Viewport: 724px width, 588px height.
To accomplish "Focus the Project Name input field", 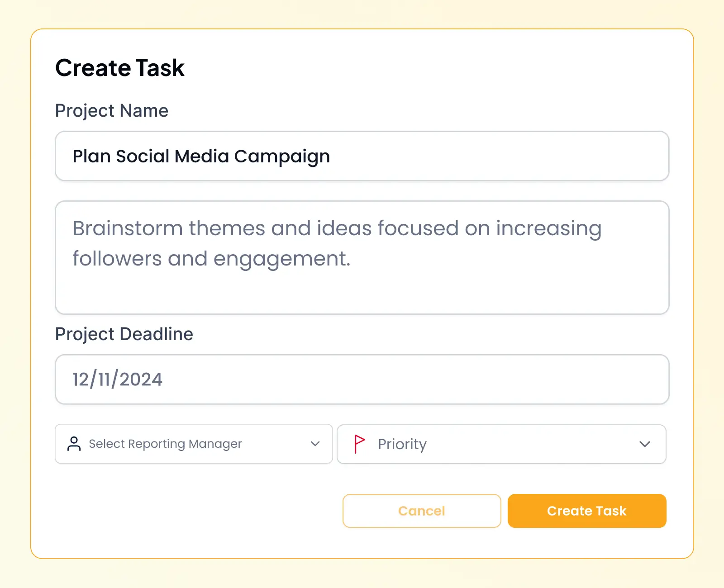I will [x=362, y=156].
